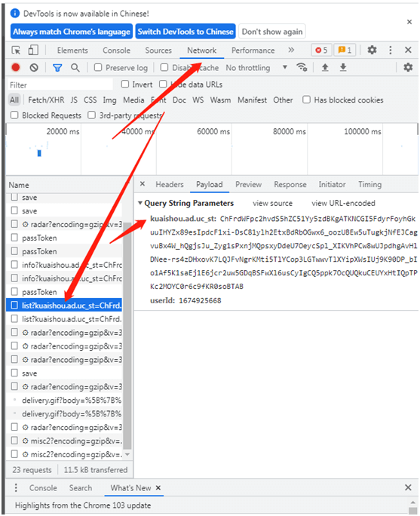Select the last misc2?encoding request row
The width and height of the screenshot is (420, 516).
64,454
